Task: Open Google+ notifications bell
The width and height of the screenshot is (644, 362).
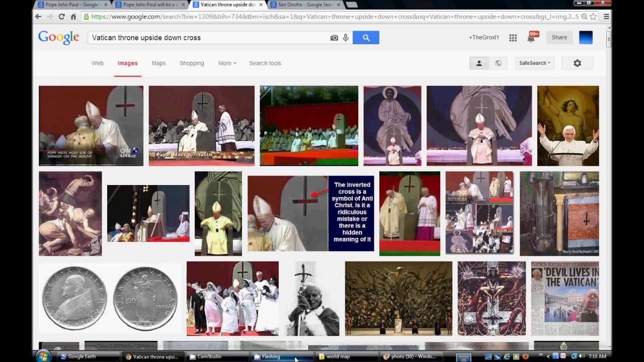Action: click(x=532, y=37)
